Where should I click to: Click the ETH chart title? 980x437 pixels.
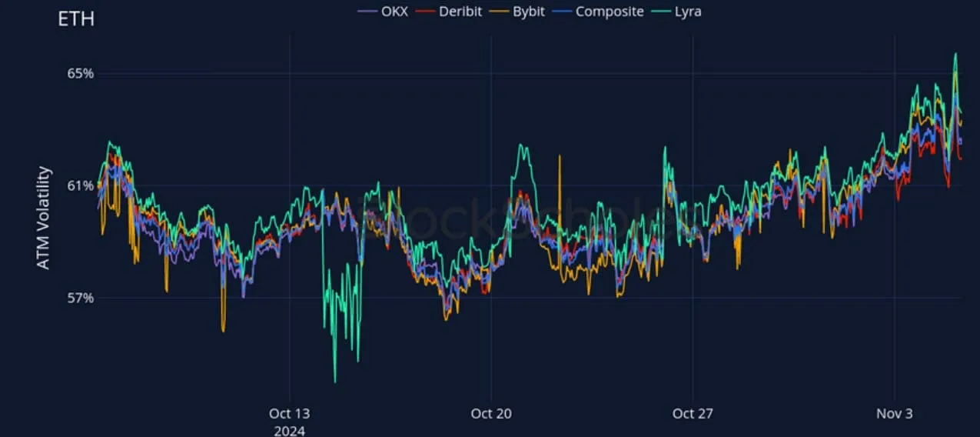pos(76,18)
